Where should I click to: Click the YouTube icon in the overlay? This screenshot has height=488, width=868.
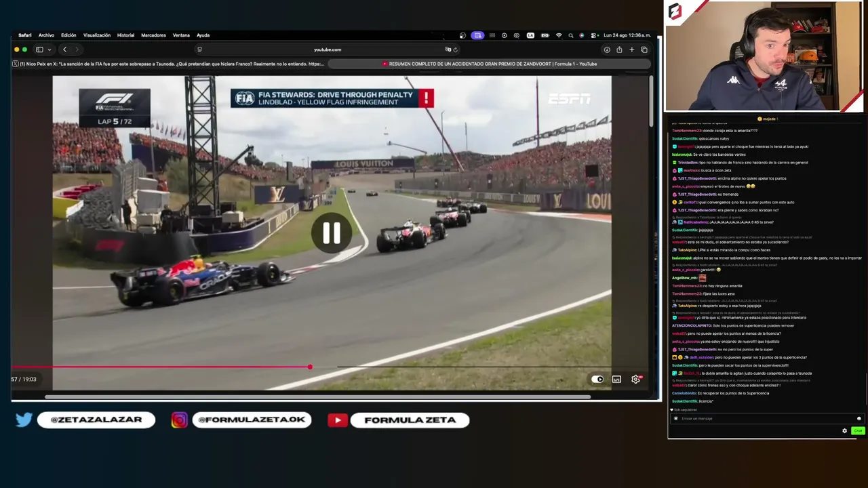[x=337, y=420]
